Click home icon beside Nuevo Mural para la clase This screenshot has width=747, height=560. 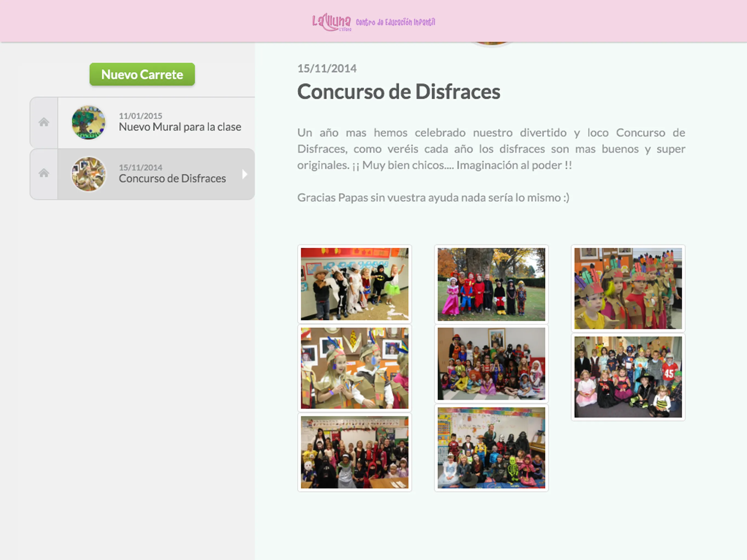pos(44,122)
